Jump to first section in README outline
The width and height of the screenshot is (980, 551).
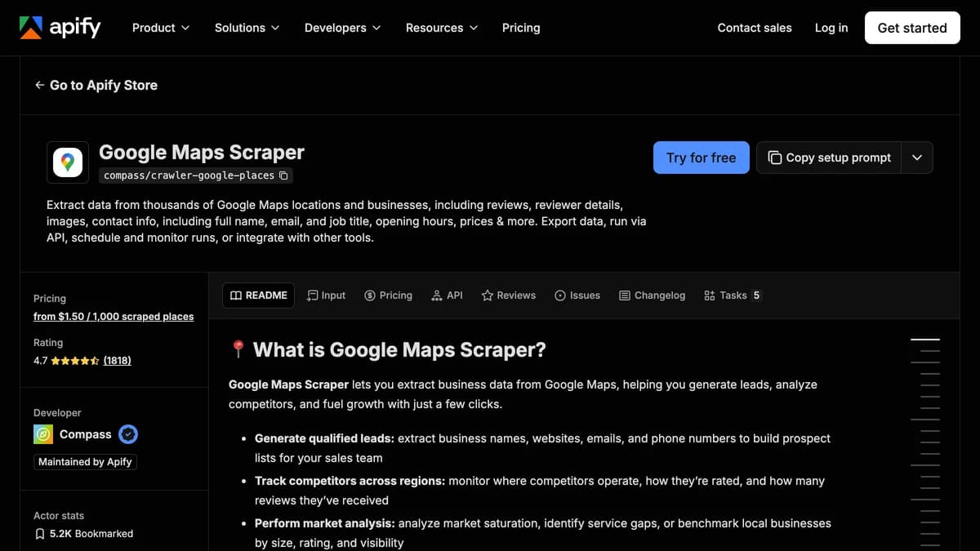(x=925, y=339)
